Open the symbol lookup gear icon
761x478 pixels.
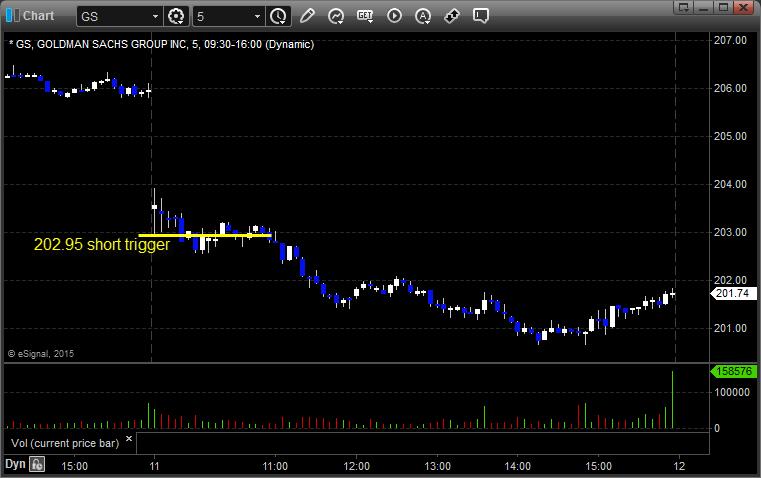click(x=177, y=16)
